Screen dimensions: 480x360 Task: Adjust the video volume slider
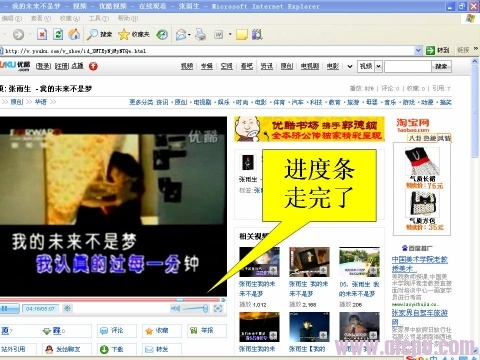(x=195, y=308)
